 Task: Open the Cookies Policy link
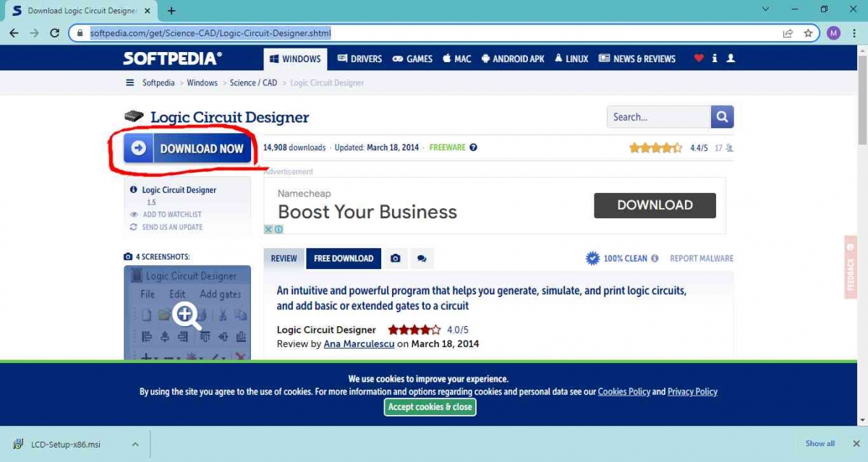click(624, 392)
